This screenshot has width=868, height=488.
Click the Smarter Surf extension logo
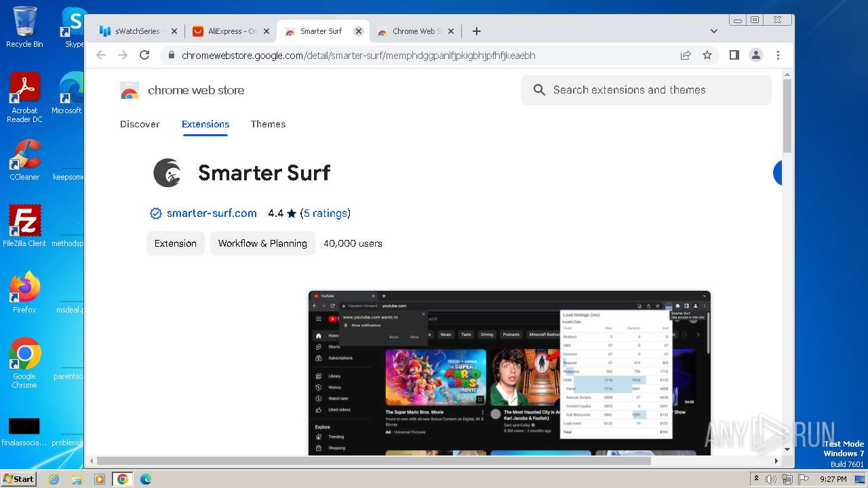[x=167, y=173]
